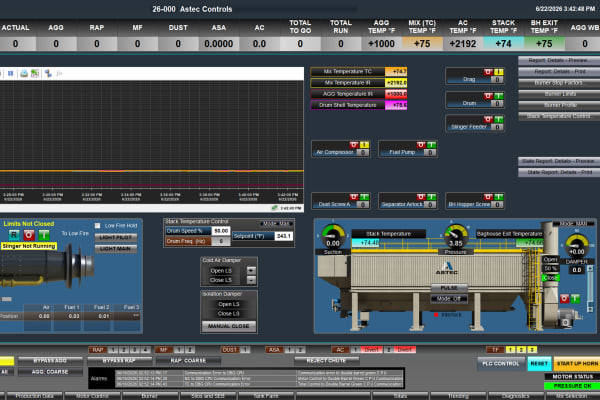
Task: Open the Trending tab
Action: pos(458,396)
